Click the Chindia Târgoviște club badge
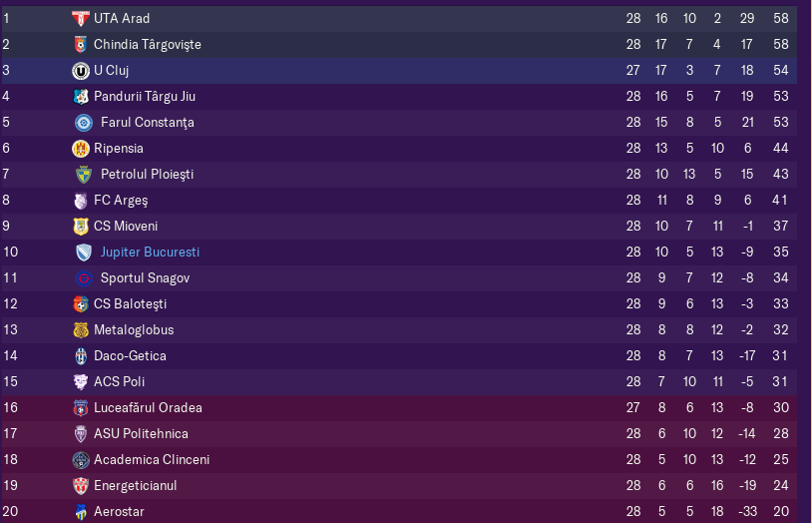 click(x=80, y=45)
